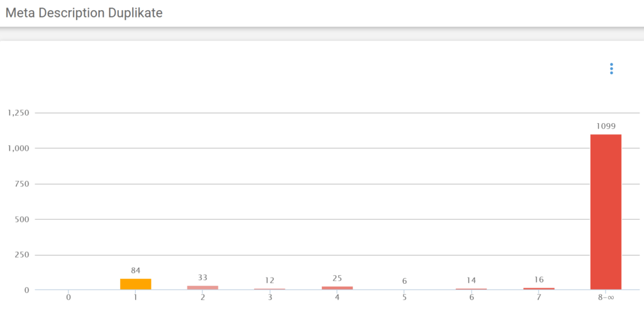
Task: Click the bar for 3 duplicates
Action: (x=270, y=289)
